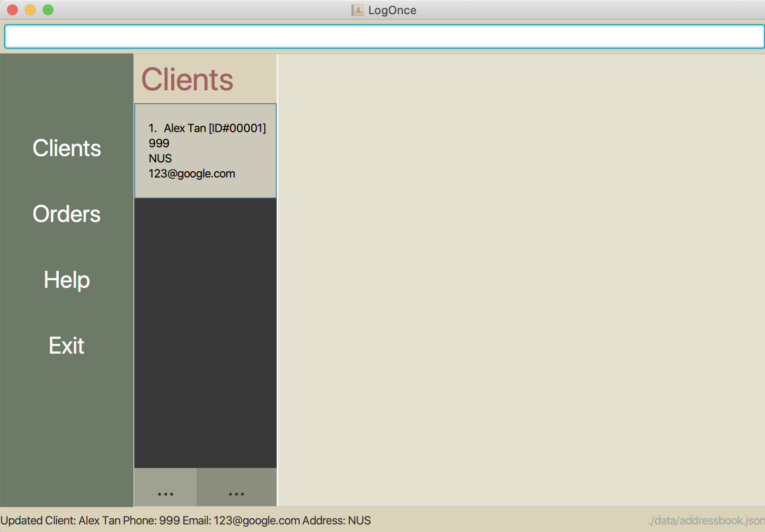Minimize the LogOnce window with yellow button
This screenshot has height=532, width=765.
tap(30, 10)
